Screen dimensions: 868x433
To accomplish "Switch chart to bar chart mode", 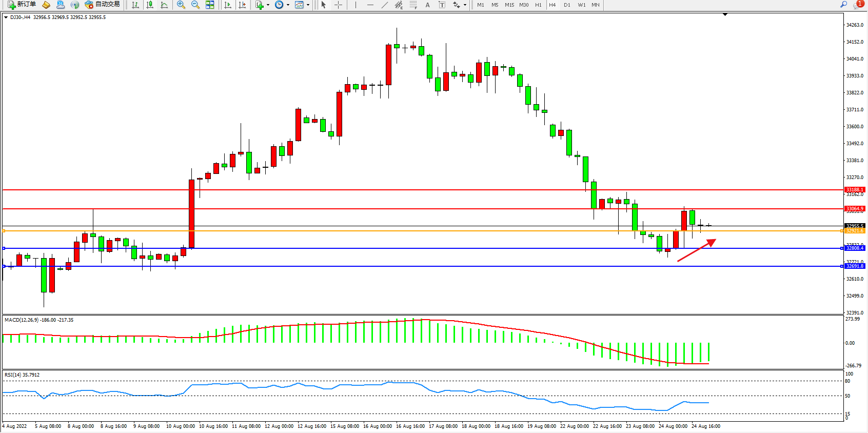I will tap(135, 5).
